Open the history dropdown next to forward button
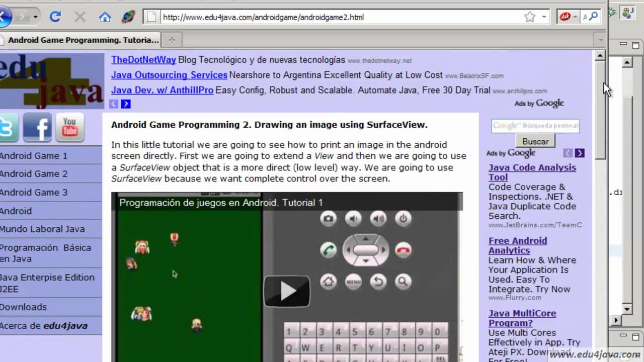Image resolution: width=644 pixels, height=362 pixels. [35, 17]
